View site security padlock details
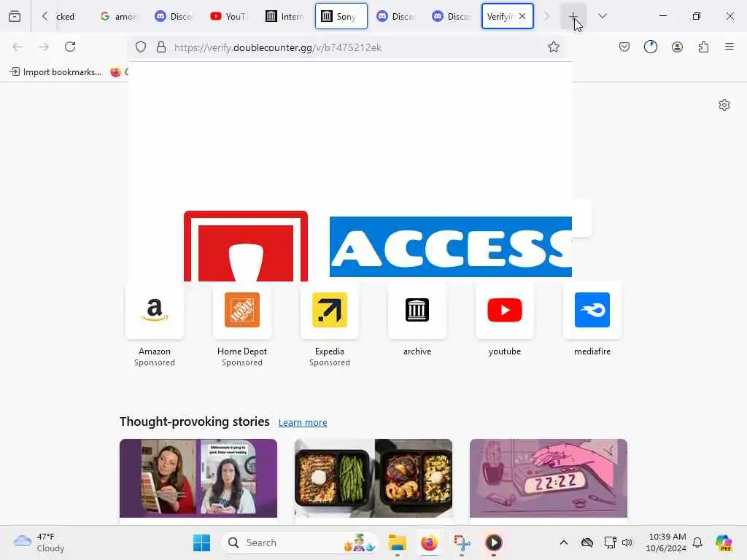 (x=161, y=47)
